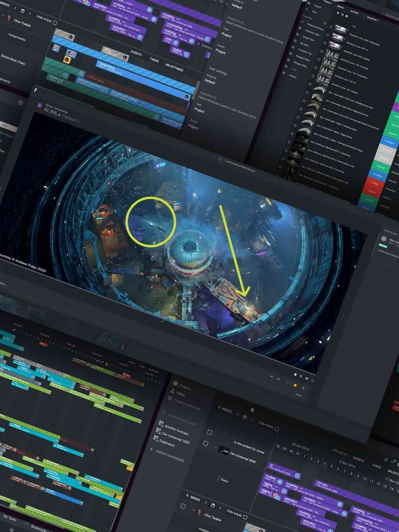
Task: Open the clock history icon left of review player
Action: pos(20,103)
